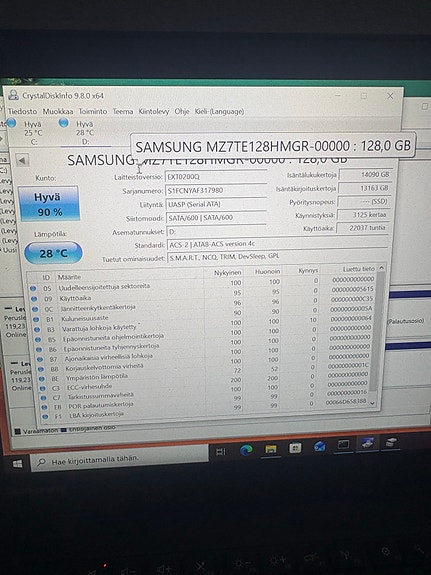Click the SMART list scroll down arrow

pos(373,403)
